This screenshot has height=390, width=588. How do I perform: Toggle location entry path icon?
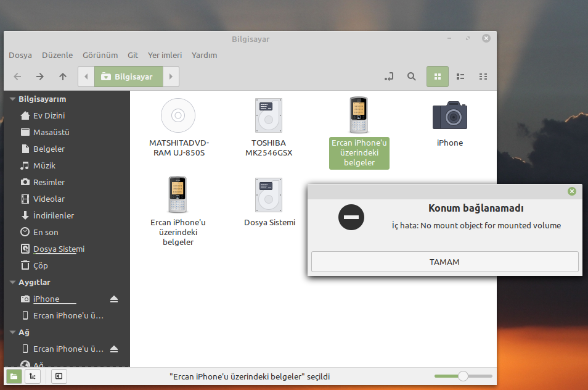(x=389, y=77)
